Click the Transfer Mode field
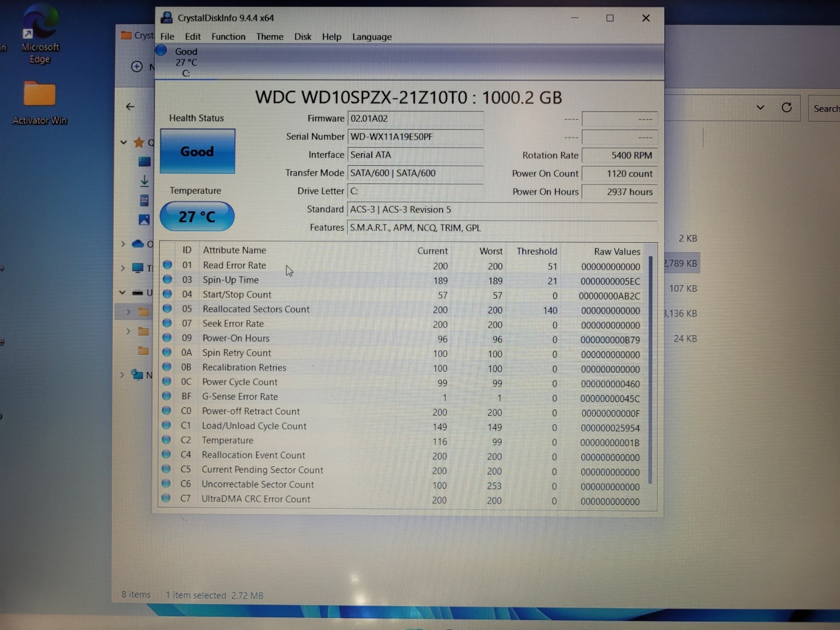 [x=415, y=173]
